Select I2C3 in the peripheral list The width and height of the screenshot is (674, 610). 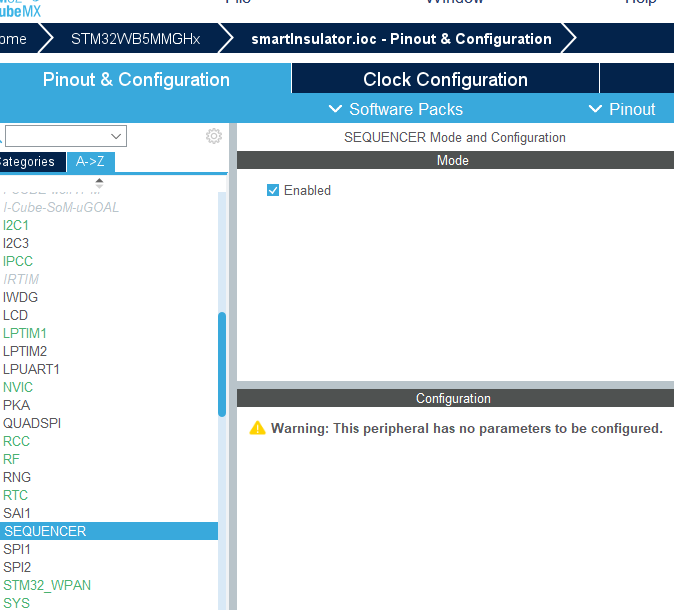click(16, 243)
